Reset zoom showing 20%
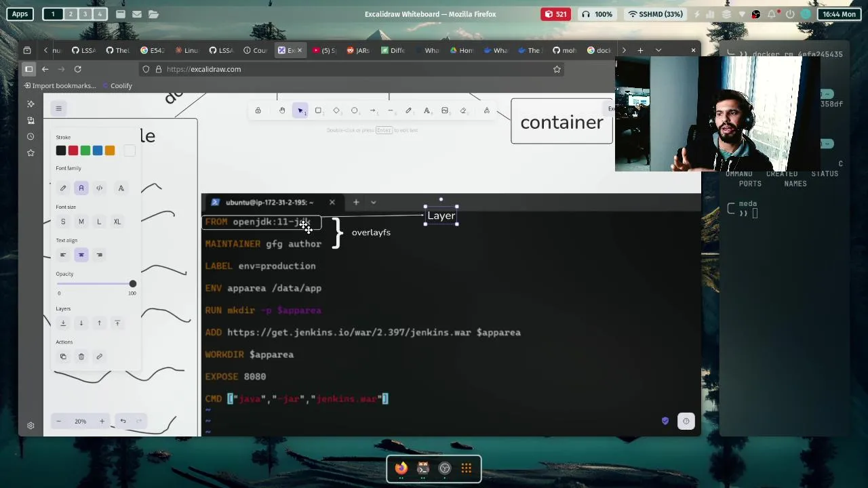 [80, 422]
